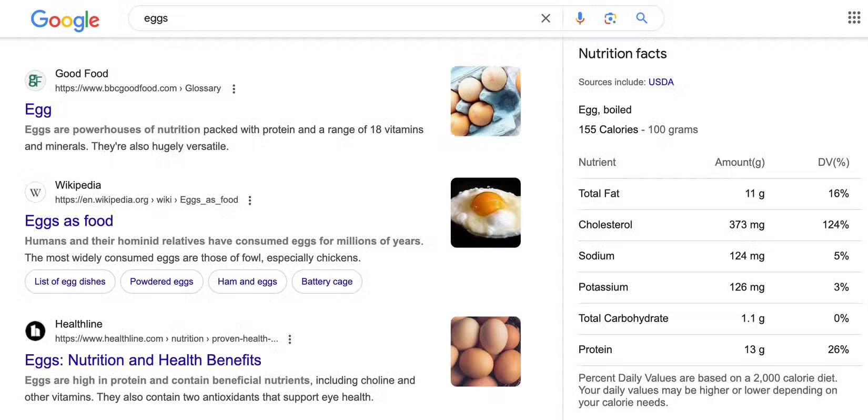Click the fried egg thumbnail image
Image resolution: width=868 pixels, height=420 pixels.
click(486, 213)
